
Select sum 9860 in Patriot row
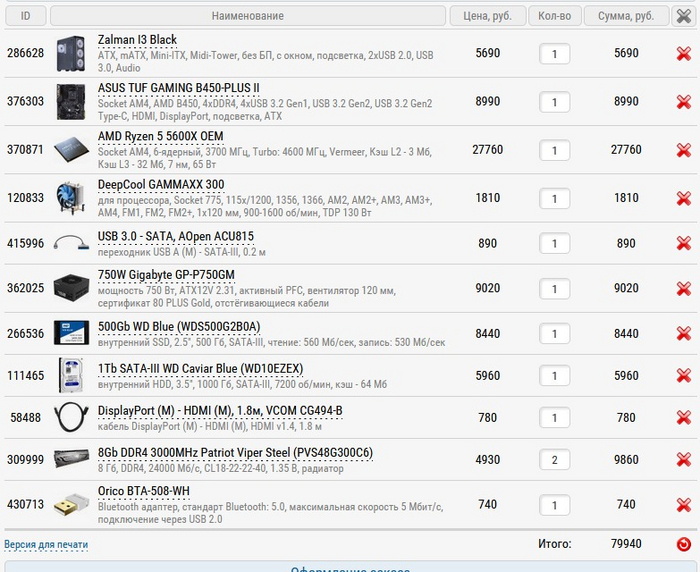coord(626,459)
